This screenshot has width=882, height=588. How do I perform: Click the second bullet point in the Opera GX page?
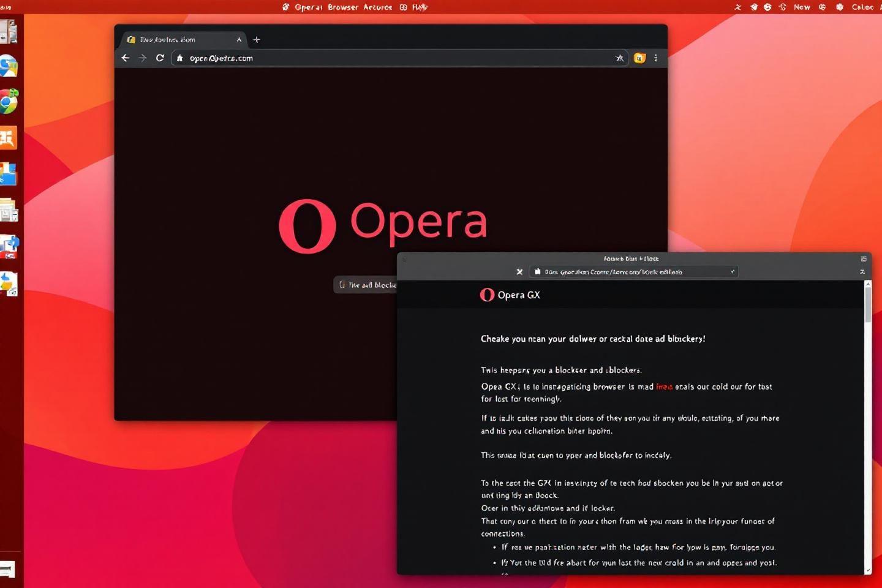[639, 563]
